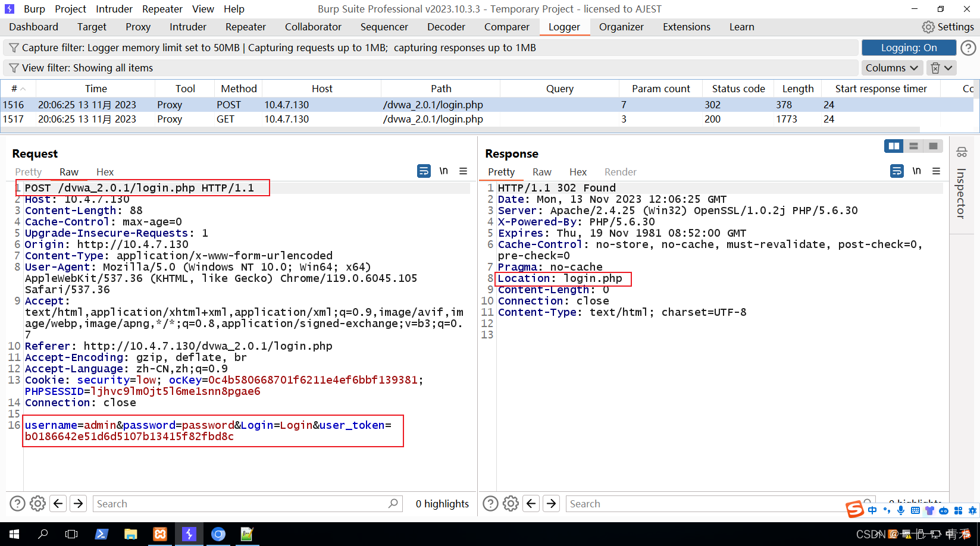Open Windows Start menu
980x546 pixels.
(14, 534)
